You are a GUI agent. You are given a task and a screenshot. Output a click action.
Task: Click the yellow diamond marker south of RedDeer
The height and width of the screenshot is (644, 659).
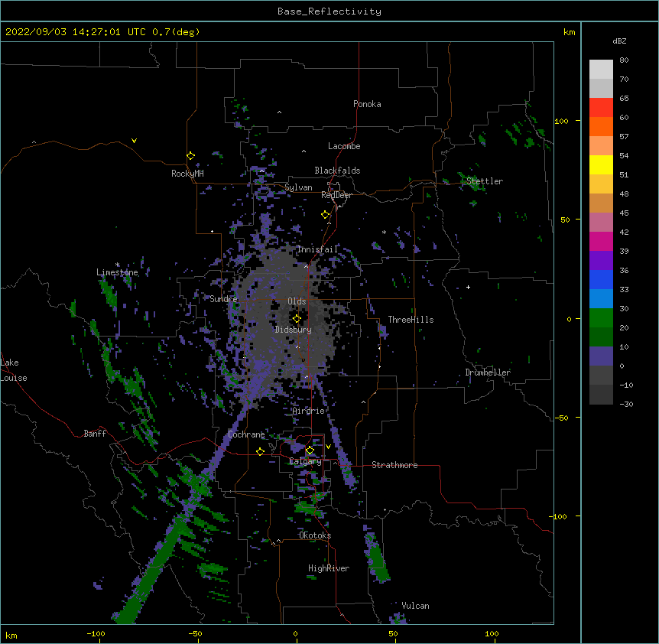pyautogui.click(x=325, y=215)
